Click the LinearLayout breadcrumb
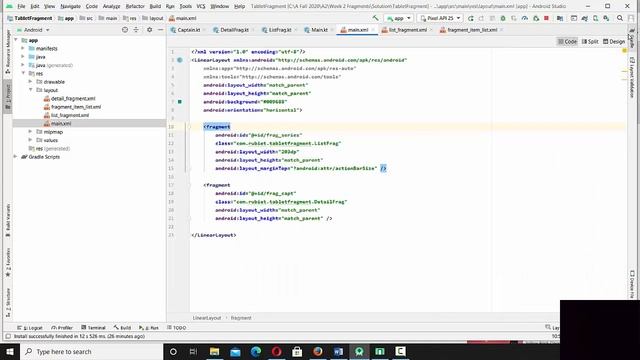Screen dimensions: 640x360 207,318
